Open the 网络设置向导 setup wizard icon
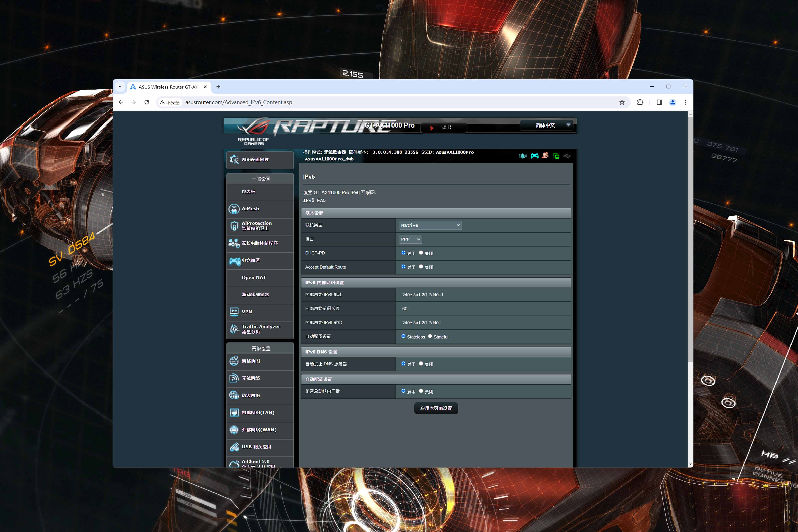The height and width of the screenshot is (532, 798). coord(234,160)
